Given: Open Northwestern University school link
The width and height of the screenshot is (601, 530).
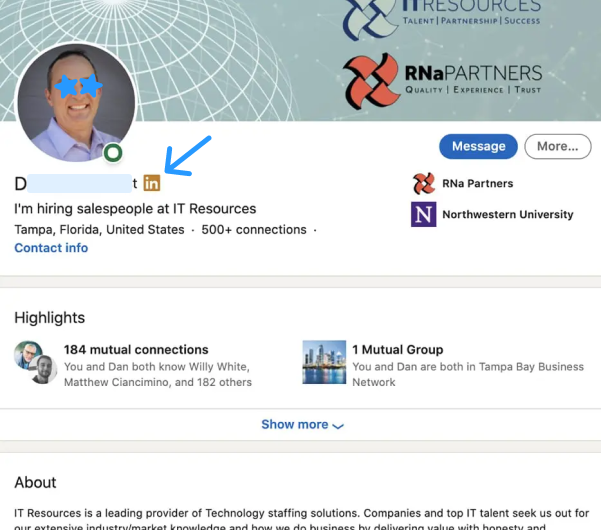Looking at the screenshot, I should [x=508, y=214].
